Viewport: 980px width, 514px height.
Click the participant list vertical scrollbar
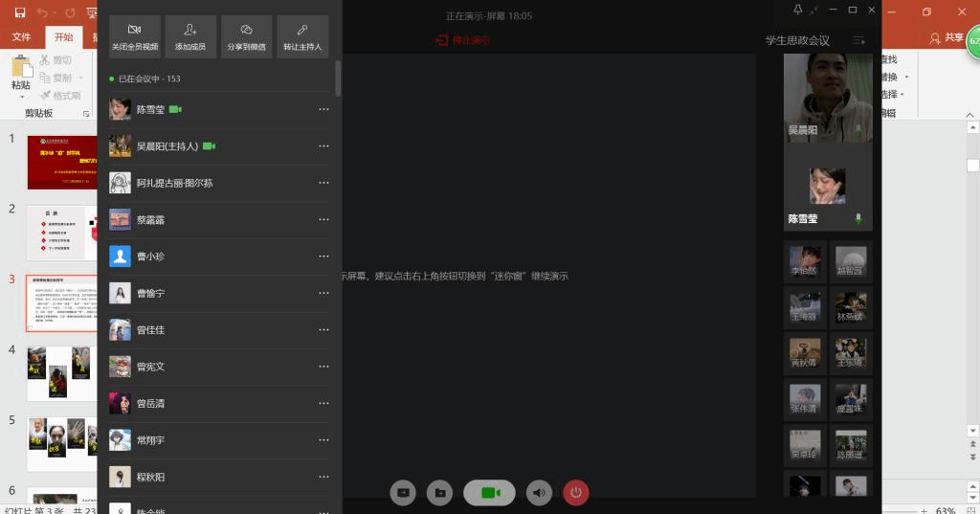tap(338, 78)
